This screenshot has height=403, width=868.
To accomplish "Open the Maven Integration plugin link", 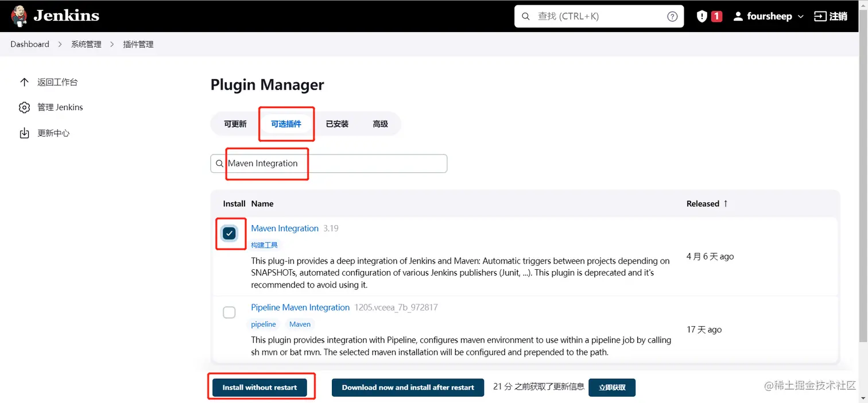I will pyautogui.click(x=285, y=228).
